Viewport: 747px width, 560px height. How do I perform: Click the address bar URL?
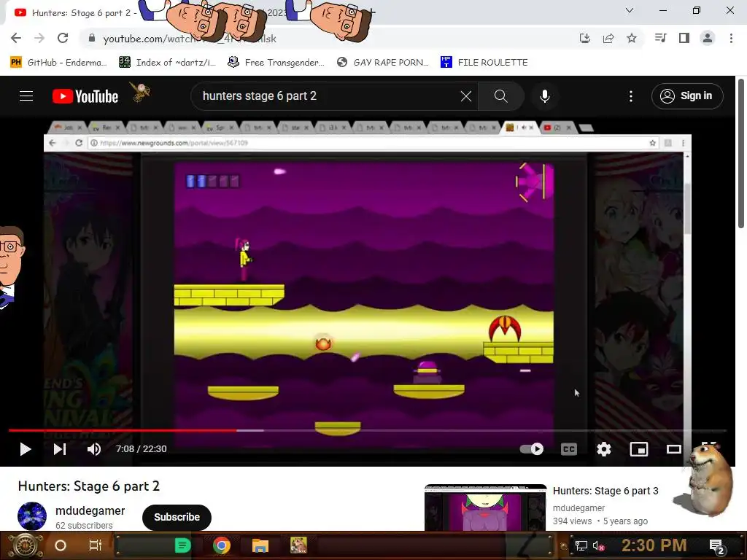(x=190, y=39)
